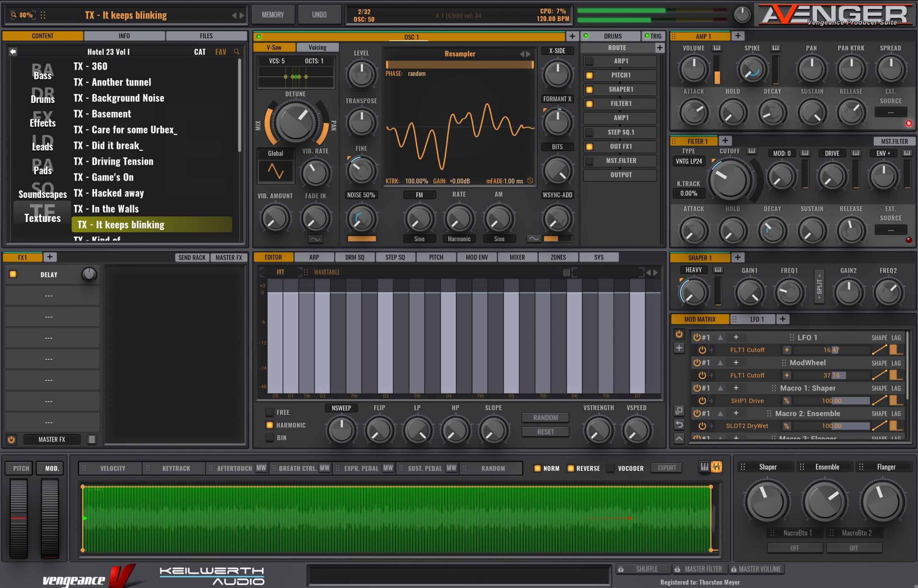Toggle DELAY effect on/off
Viewport: 918px width, 588px height.
13,274
